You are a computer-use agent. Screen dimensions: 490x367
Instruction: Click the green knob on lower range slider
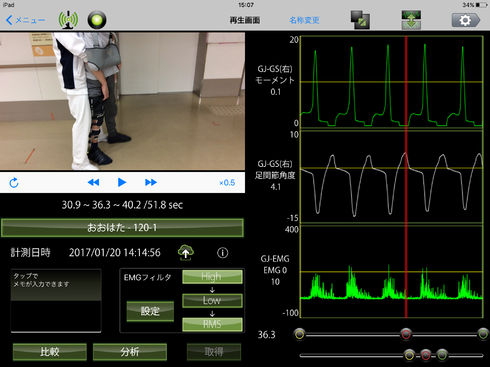pyautogui.click(x=442, y=355)
